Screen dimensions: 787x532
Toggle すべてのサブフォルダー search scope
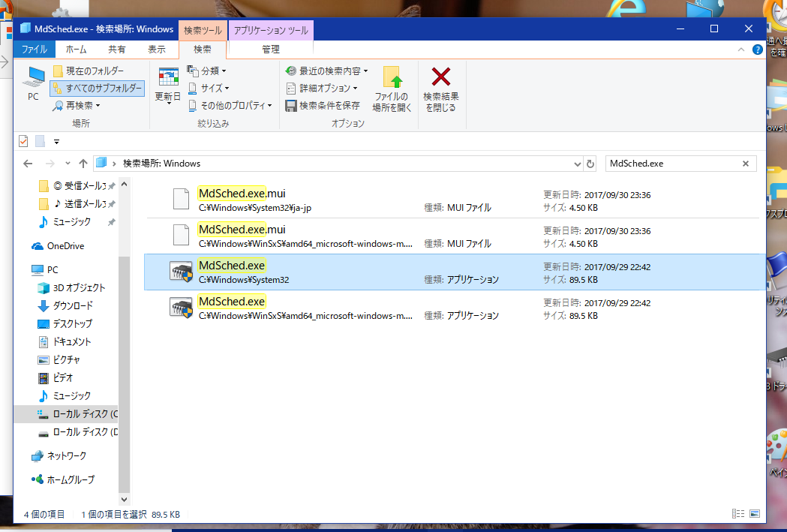[98, 89]
